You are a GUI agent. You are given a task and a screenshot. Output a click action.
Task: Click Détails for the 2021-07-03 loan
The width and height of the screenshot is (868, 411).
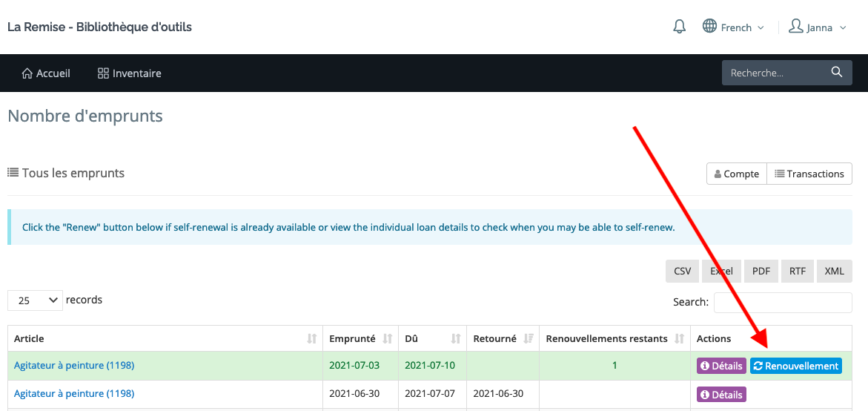click(721, 366)
